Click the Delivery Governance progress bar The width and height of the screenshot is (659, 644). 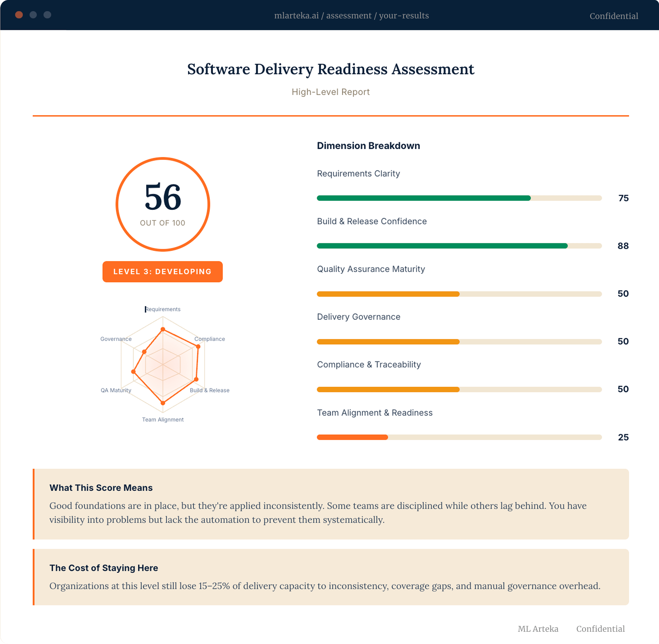(459, 342)
